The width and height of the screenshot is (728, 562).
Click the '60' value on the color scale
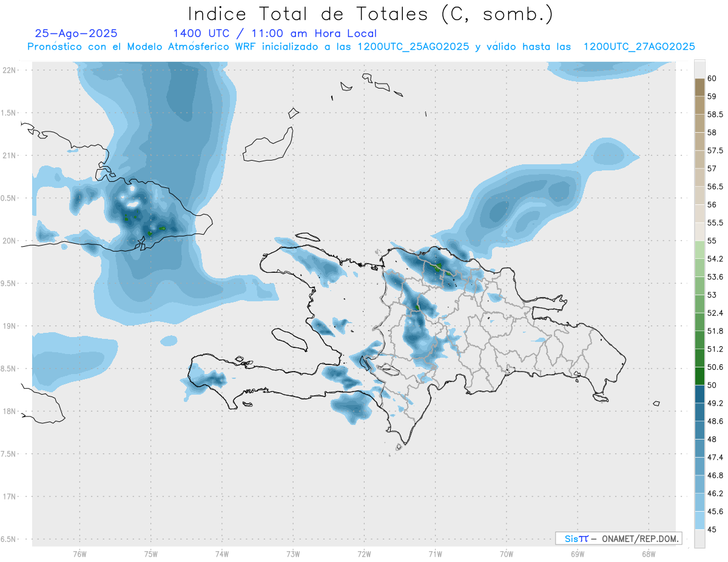coord(712,78)
